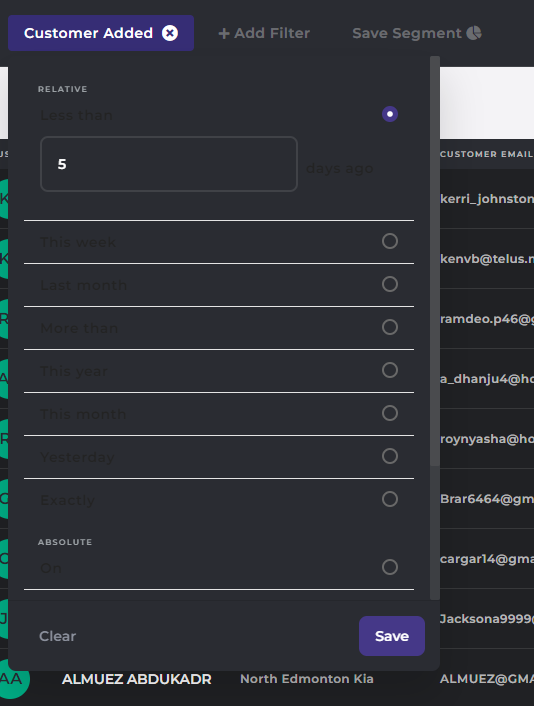Click the ramdeo.p46 email cell
The image size is (534, 706).
point(487,319)
